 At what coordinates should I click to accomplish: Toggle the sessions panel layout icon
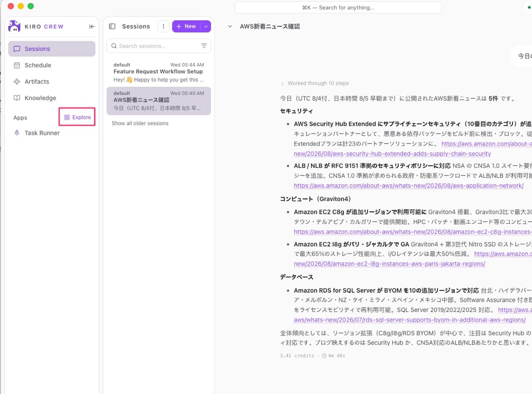pos(112,26)
